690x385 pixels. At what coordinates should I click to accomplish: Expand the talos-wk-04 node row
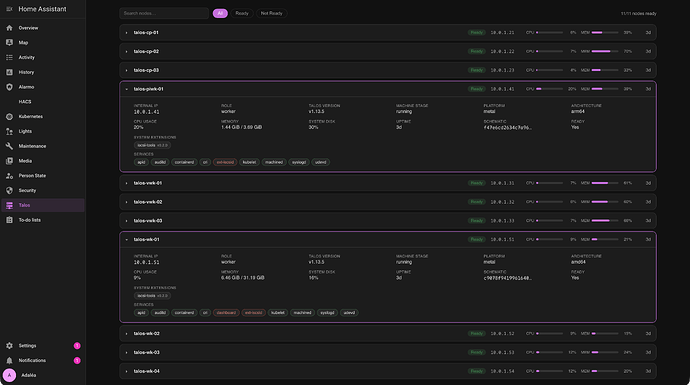(388, 371)
